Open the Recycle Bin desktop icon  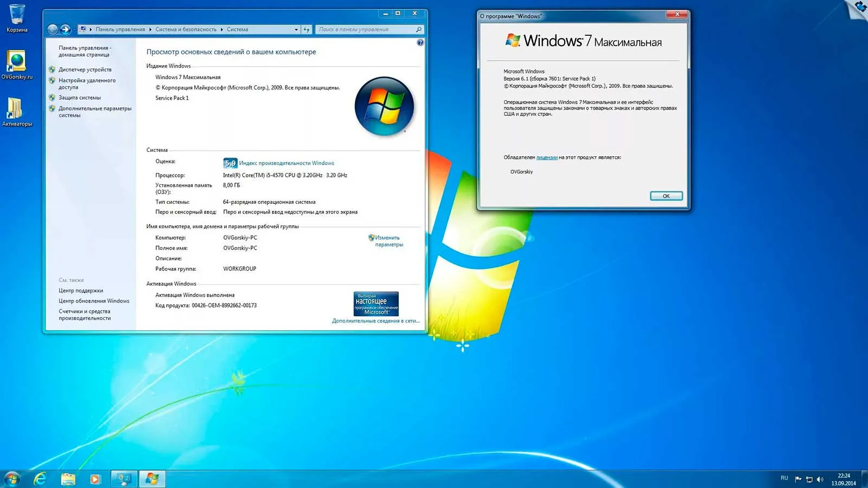pos(17,18)
